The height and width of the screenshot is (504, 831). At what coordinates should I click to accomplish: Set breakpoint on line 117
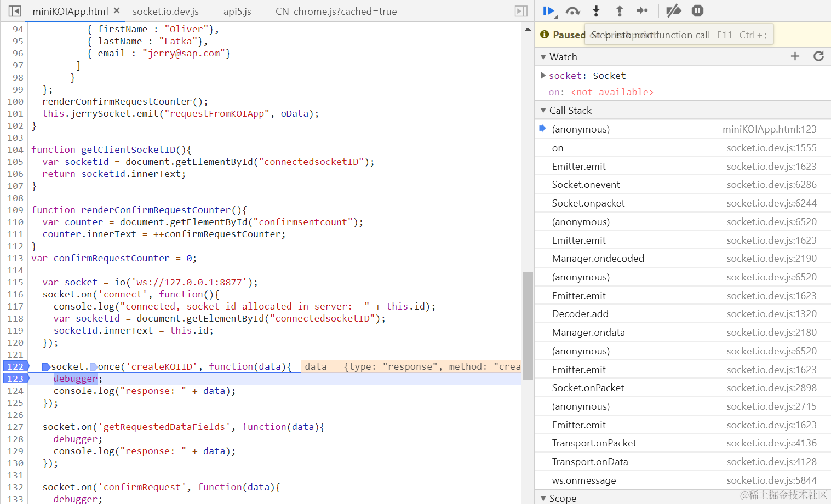click(x=15, y=306)
